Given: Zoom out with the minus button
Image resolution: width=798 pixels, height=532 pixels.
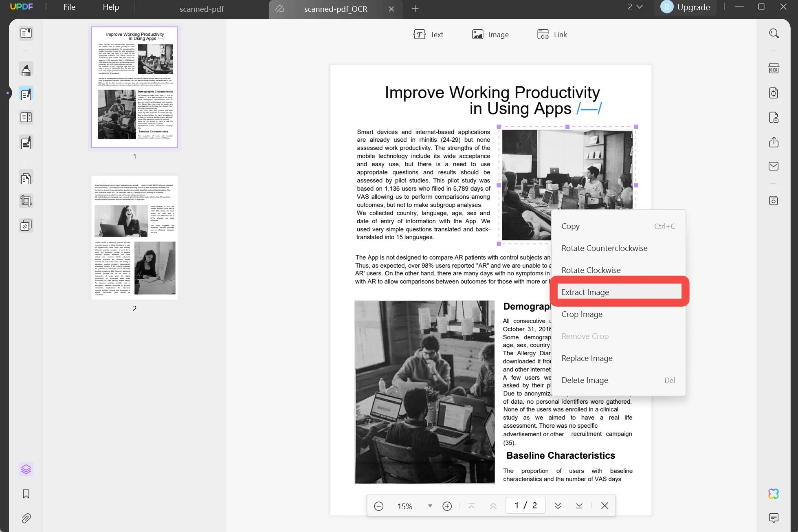Looking at the screenshot, I should click(x=378, y=506).
